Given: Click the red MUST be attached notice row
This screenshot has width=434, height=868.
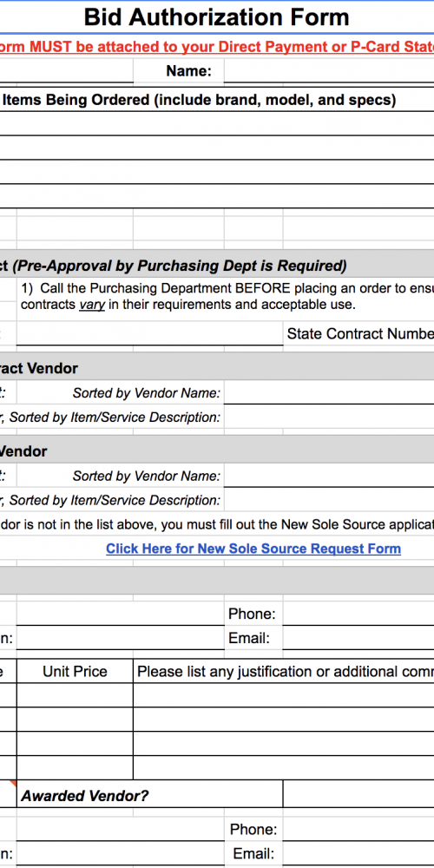Looking at the screenshot, I should pos(217,47).
